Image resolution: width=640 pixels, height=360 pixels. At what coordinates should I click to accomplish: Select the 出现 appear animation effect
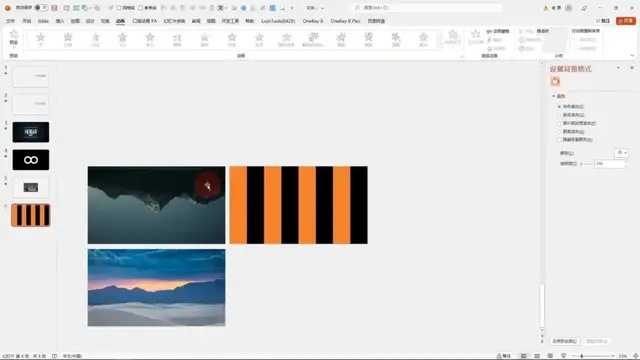click(x=68, y=40)
